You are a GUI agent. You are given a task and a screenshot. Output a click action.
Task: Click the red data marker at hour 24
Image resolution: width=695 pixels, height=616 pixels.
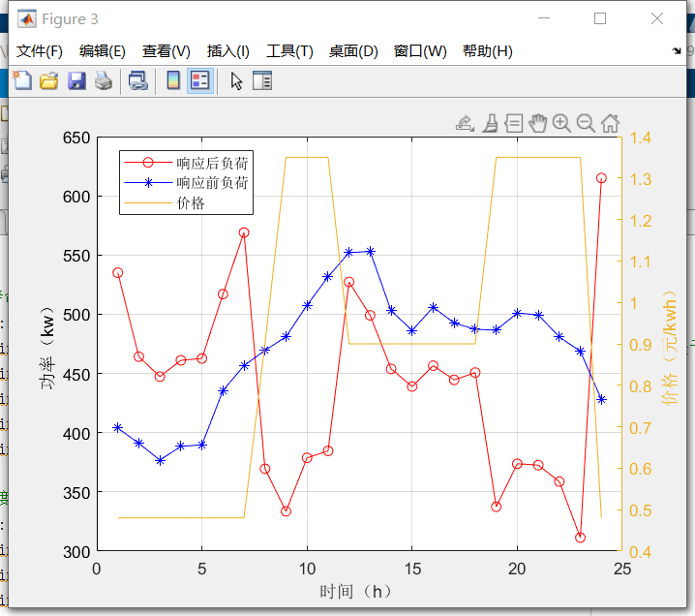(601, 178)
